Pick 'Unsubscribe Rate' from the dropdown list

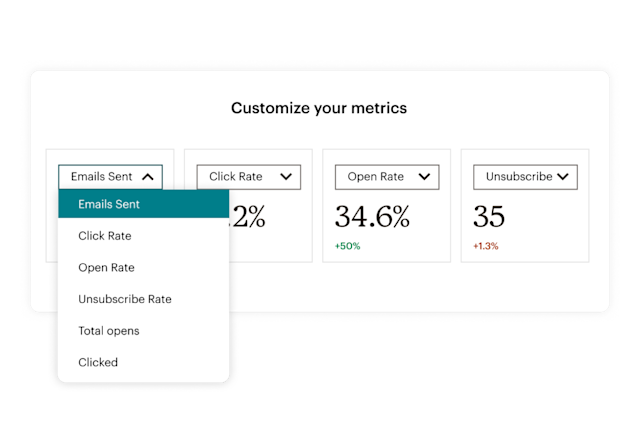tap(125, 299)
